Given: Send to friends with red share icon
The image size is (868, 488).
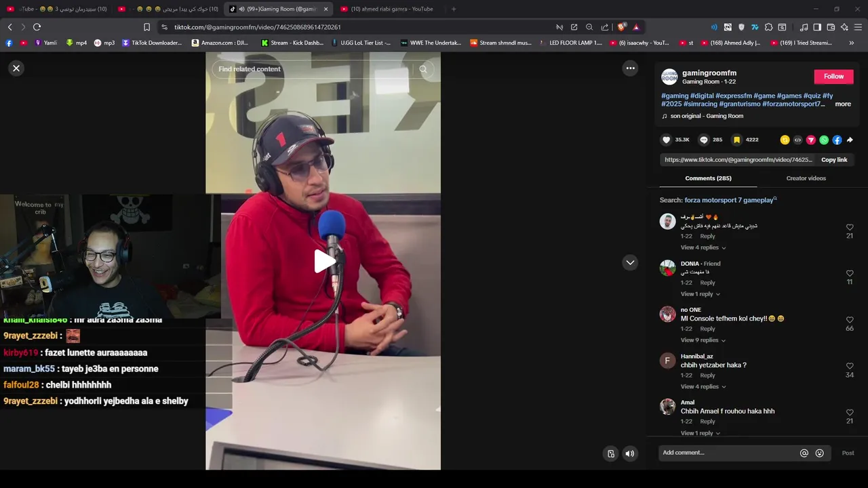Looking at the screenshot, I should pyautogui.click(x=810, y=140).
